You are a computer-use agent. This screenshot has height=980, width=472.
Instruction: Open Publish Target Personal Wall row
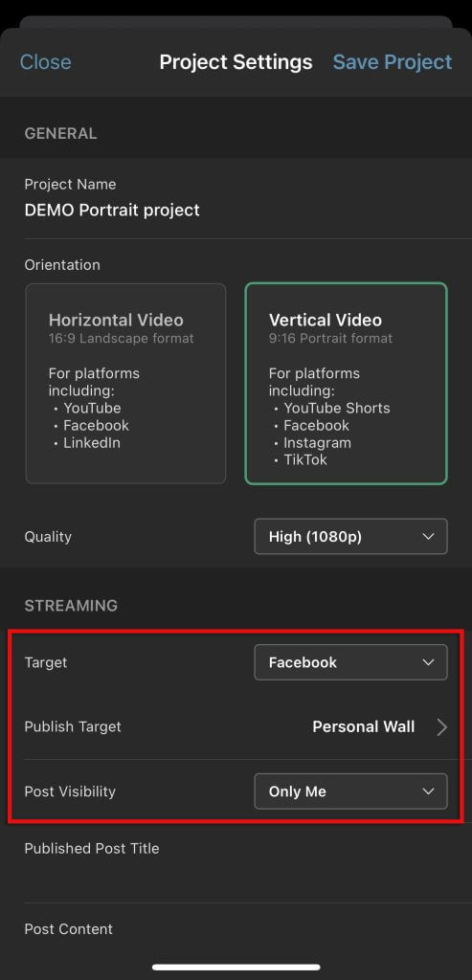click(x=236, y=727)
